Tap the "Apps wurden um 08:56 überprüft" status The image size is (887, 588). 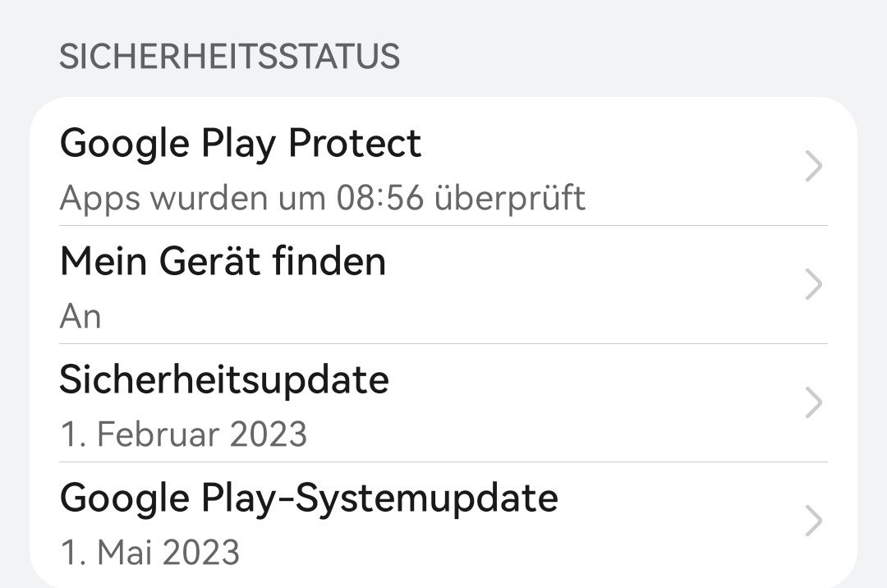click(323, 198)
